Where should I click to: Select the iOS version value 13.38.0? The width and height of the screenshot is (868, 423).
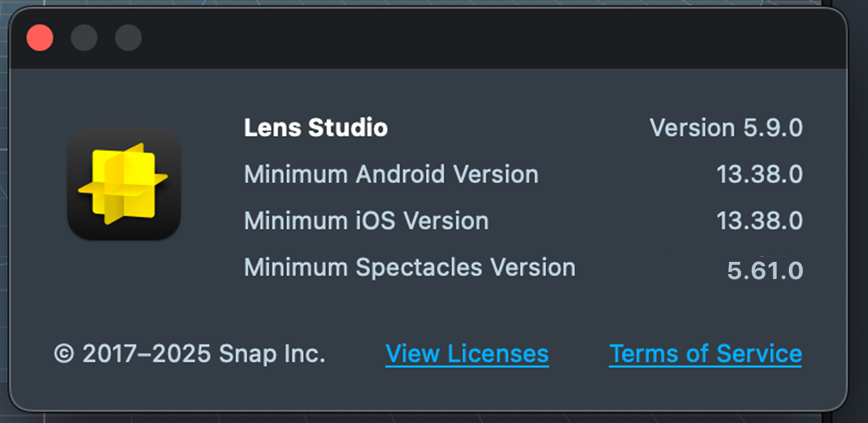759,221
